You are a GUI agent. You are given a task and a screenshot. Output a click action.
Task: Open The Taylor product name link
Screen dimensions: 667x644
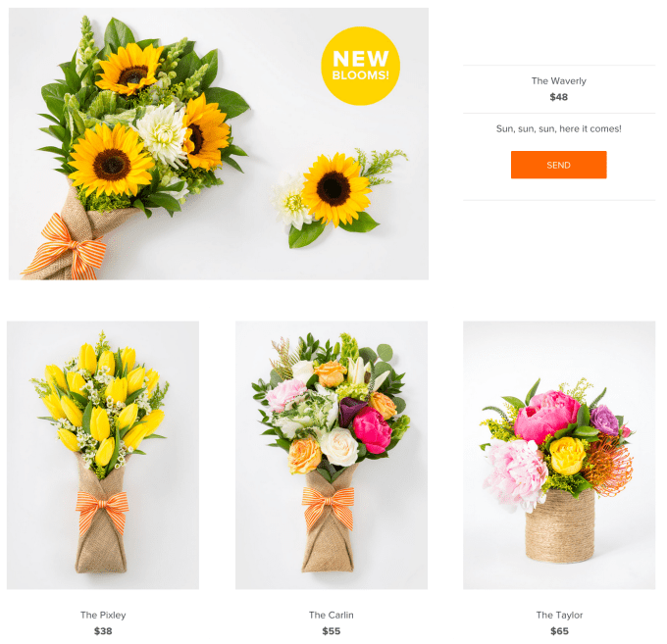(x=559, y=615)
